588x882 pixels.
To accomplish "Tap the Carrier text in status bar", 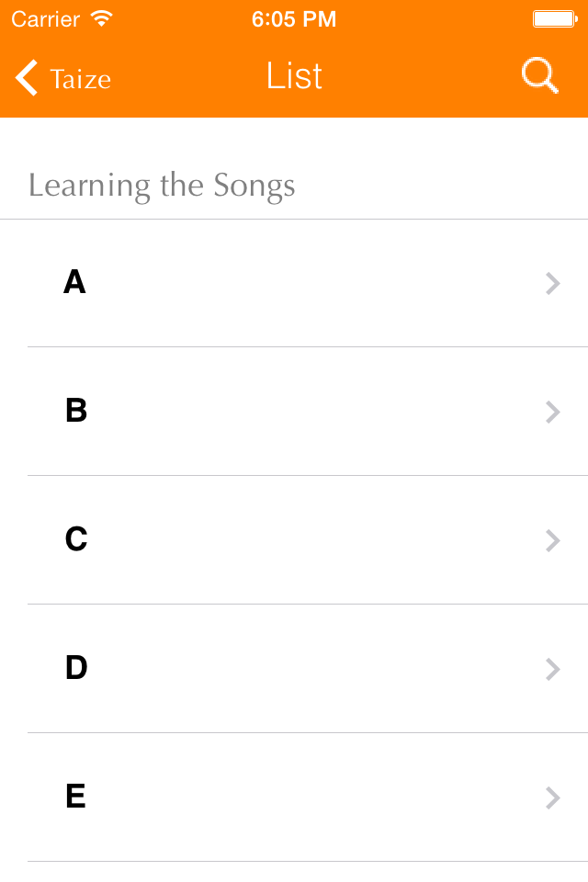I will click(x=46, y=18).
